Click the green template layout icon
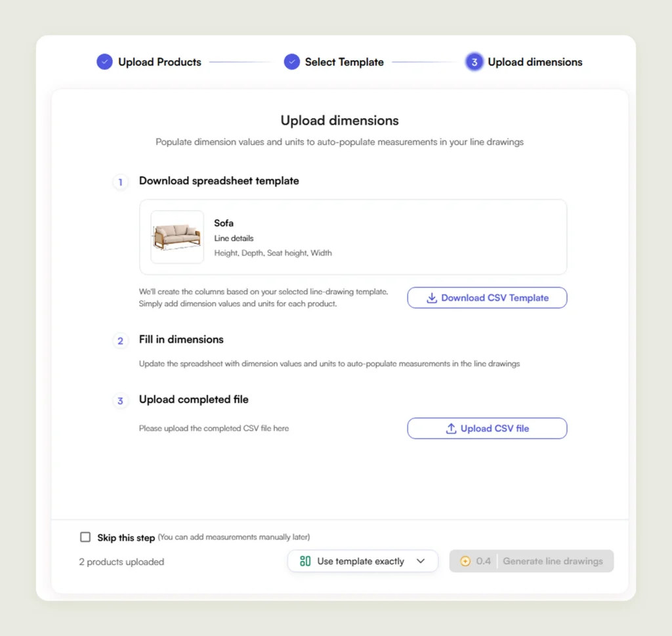The image size is (672, 636). [x=305, y=561]
